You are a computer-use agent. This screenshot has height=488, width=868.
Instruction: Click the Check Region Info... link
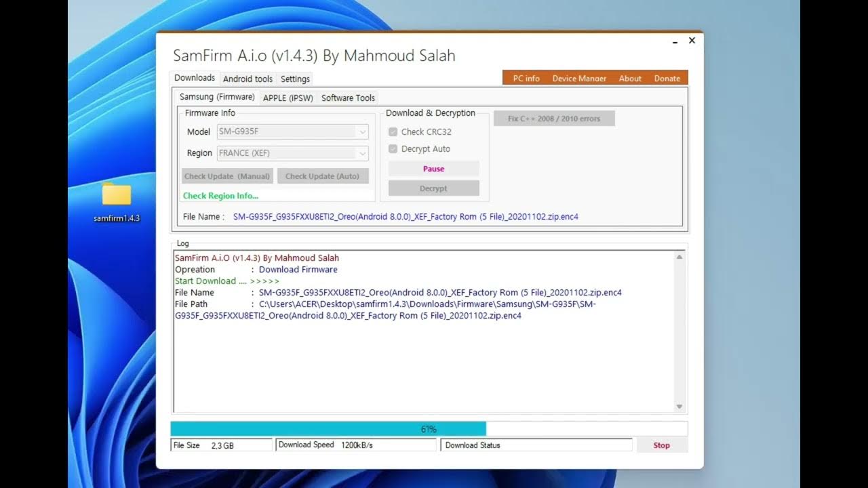[220, 196]
